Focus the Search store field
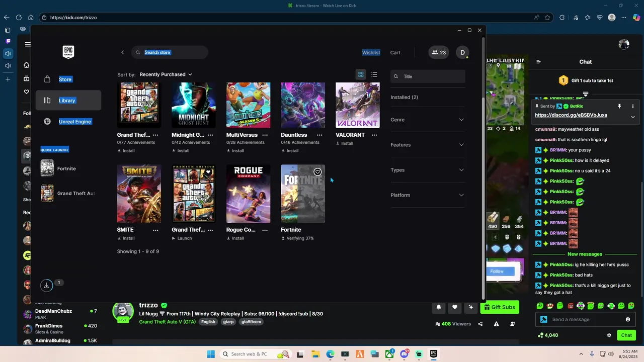The width and height of the screenshot is (644, 362). 170,52
